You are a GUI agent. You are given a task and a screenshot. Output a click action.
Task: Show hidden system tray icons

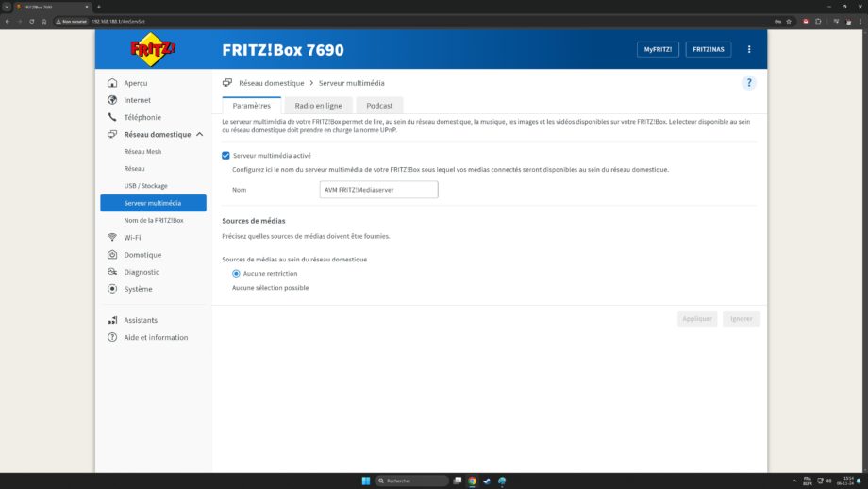tap(794, 481)
